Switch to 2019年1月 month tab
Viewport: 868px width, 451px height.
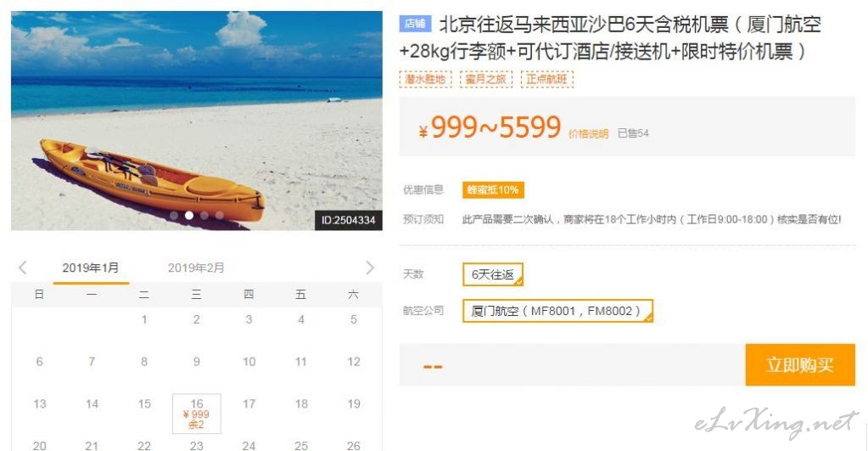point(91,268)
